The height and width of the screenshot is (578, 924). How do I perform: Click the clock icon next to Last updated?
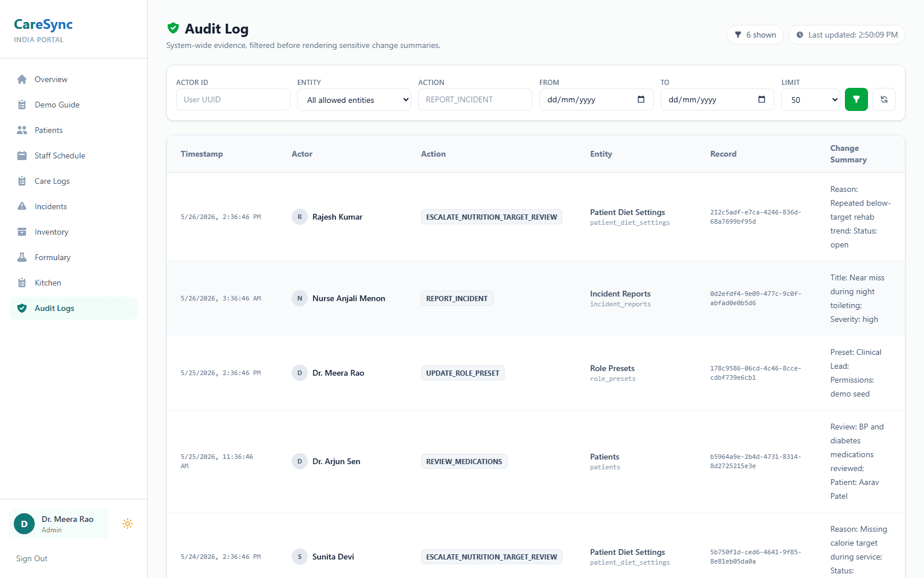(800, 35)
